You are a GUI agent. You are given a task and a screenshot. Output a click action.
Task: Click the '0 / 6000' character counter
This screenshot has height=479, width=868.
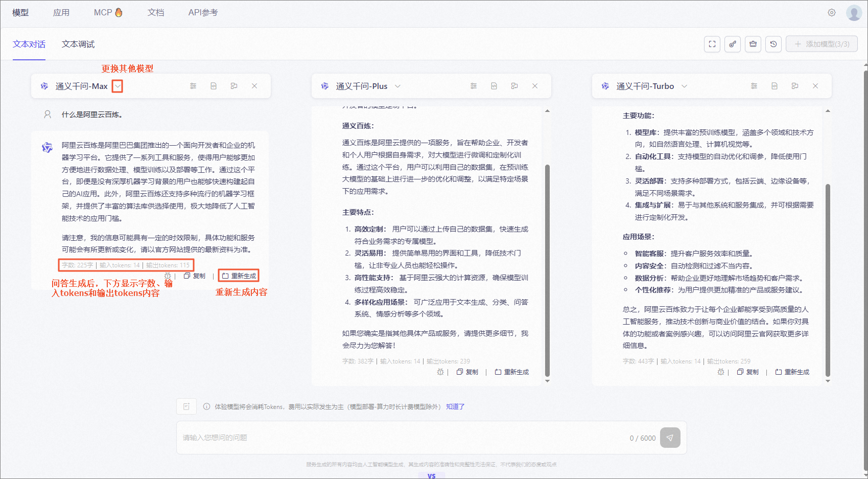643,438
